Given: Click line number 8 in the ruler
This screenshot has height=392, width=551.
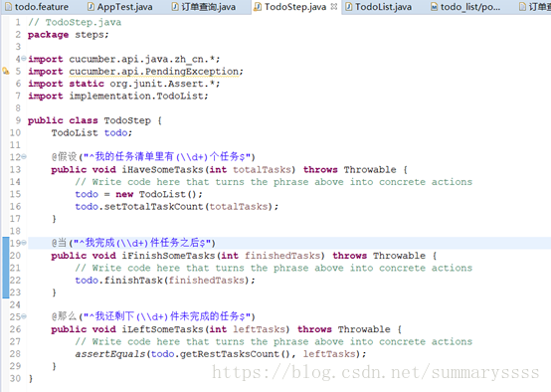Looking at the screenshot, I should [18, 108].
